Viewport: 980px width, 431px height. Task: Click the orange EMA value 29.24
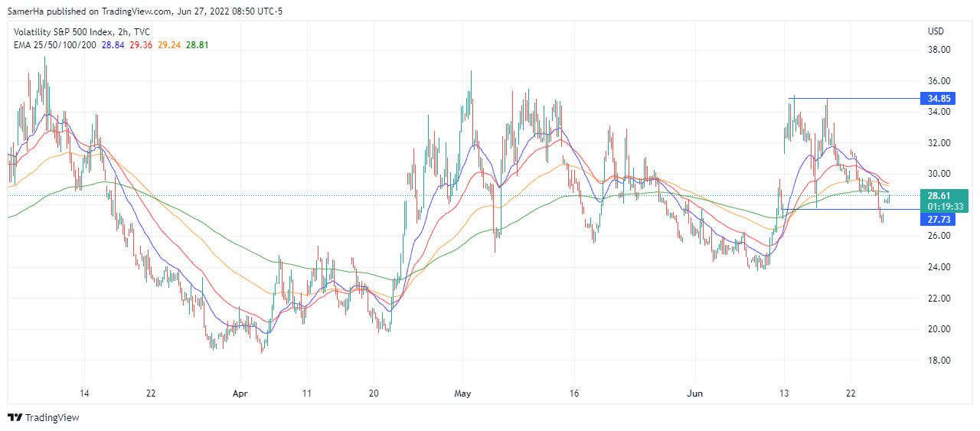tap(169, 45)
